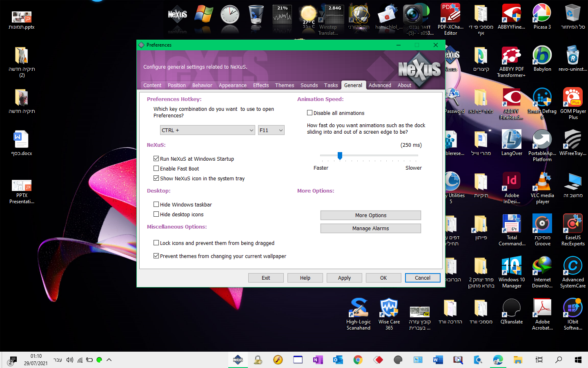Image resolution: width=588 pixels, height=368 pixels.
Task: Click the Manage Alarms button
Action: click(x=371, y=228)
